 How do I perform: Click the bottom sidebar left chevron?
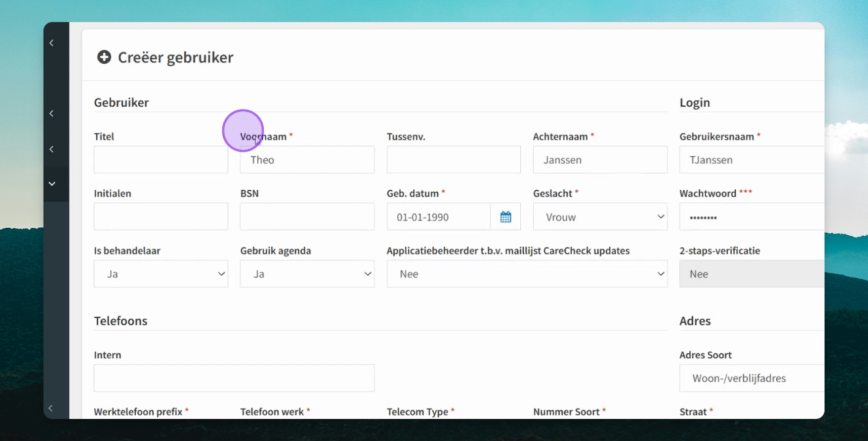point(51,408)
